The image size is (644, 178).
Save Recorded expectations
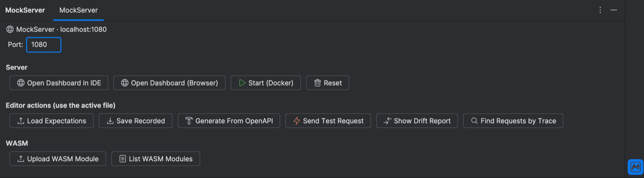coord(136,121)
